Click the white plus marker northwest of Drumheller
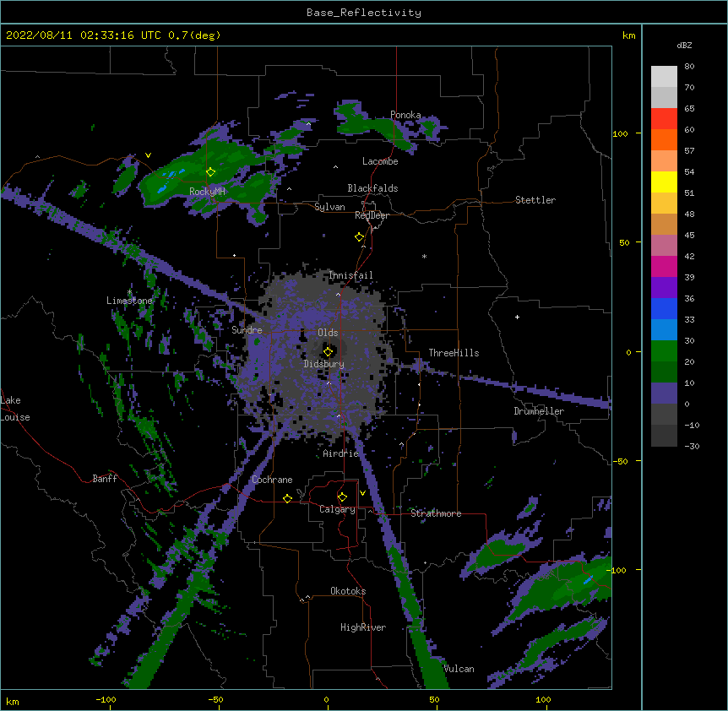The width and height of the screenshot is (728, 711). pos(517,317)
